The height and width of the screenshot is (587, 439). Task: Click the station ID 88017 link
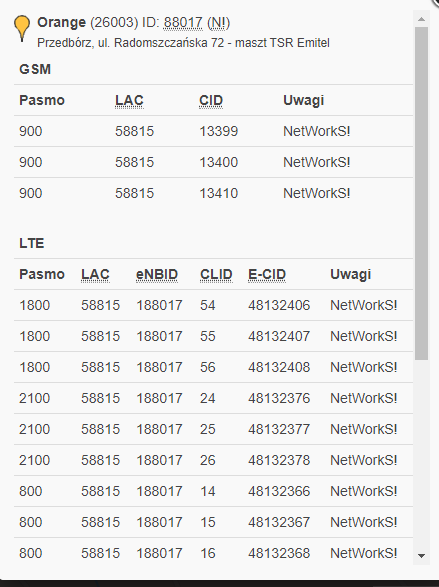(x=183, y=23)
